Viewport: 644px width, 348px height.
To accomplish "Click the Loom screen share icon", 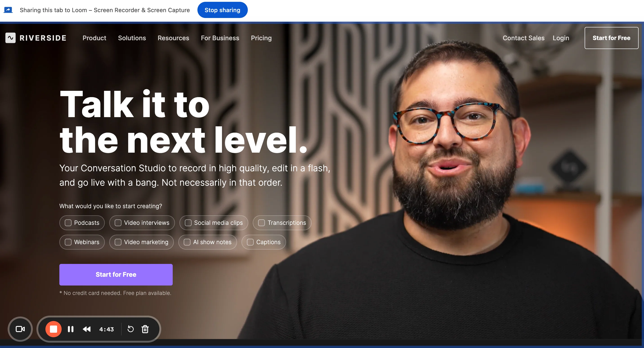I will 8,9.
